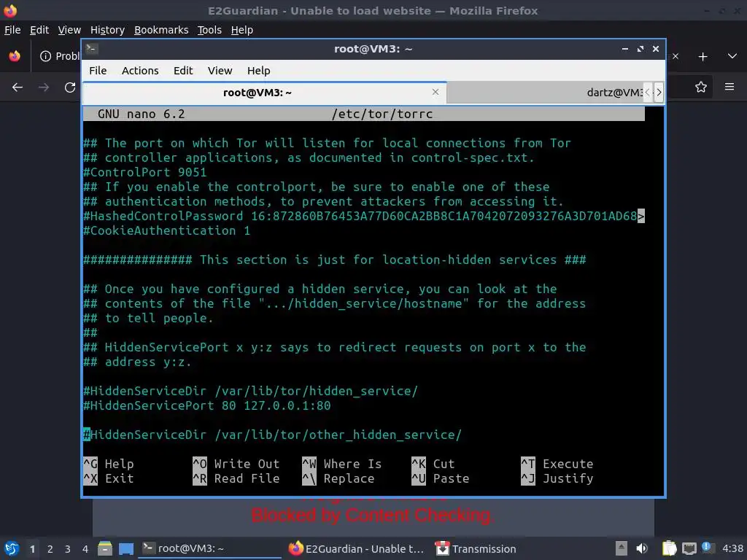
Task: Switch to workspace 1
Action: (32, 549)
